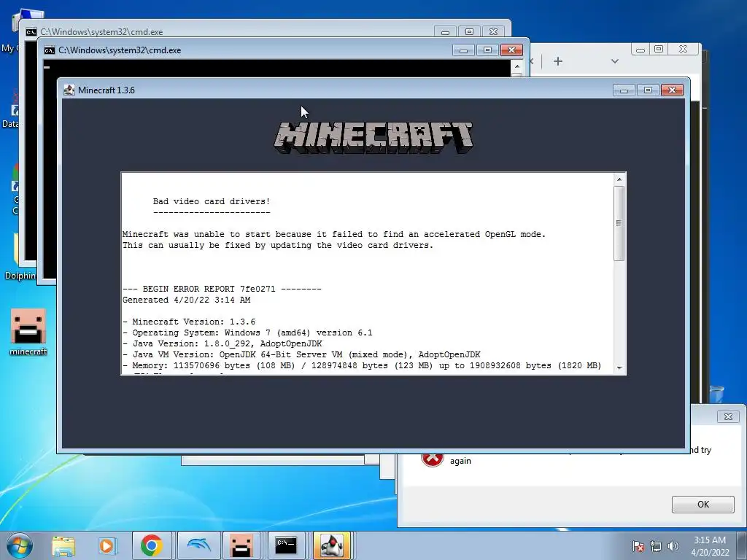Select the Java Minecraft window taskbar button
Image resolution: width=747 pixels, height=560 pixels.
332,545
